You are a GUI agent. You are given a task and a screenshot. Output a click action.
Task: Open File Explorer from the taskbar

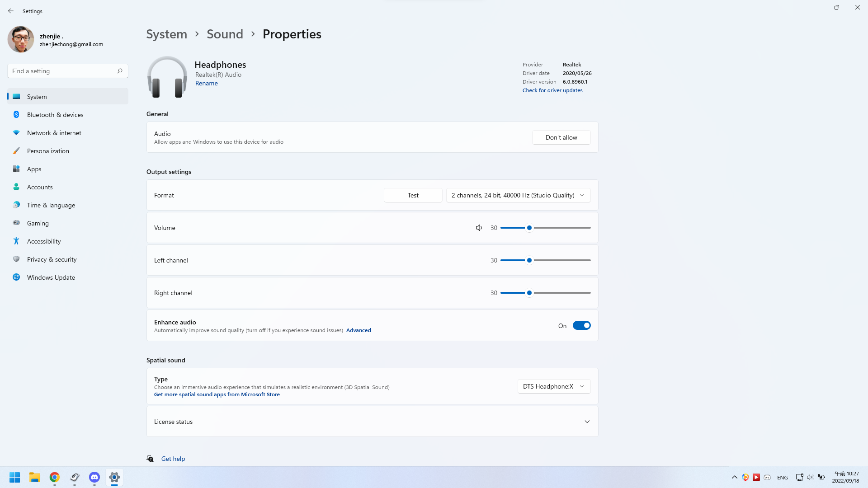click(35, 477)
